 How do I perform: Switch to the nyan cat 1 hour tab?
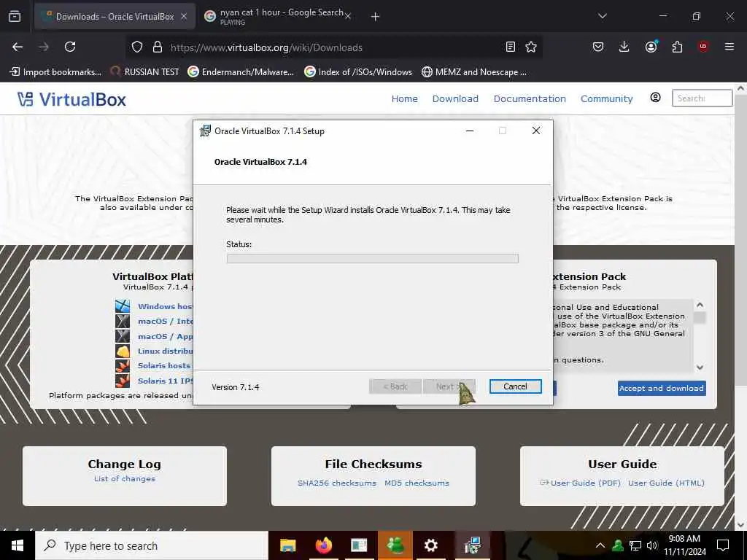278,16
